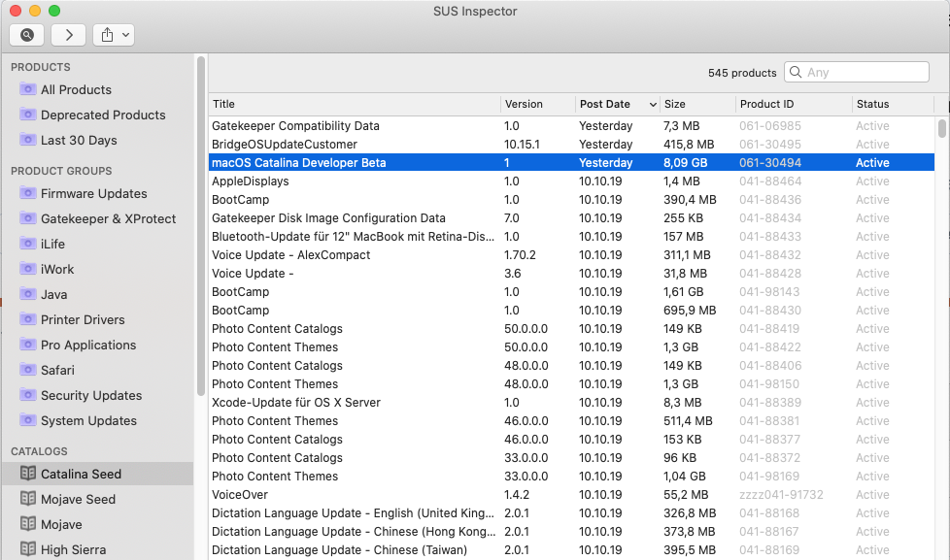The width and height of the screenshot is (950, 560).
Task: Click the size value 31,8 MB
Action: click(685, 274)
